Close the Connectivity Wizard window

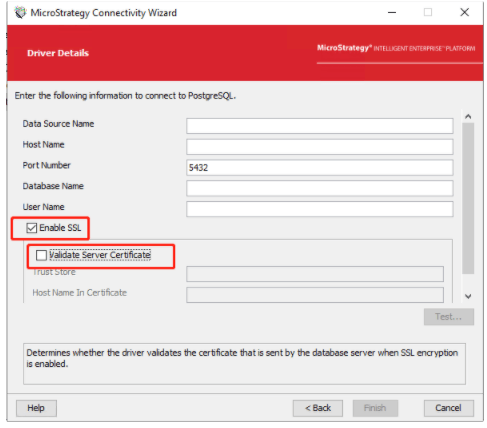click(465, 13)
